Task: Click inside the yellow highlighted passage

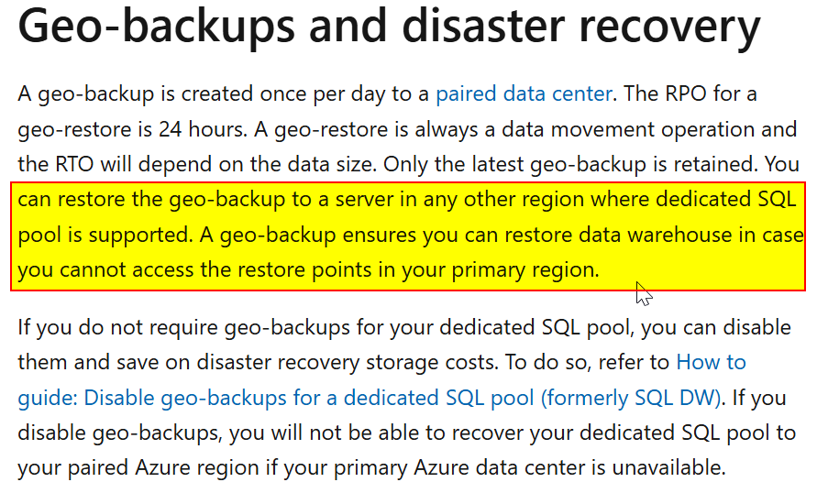Action: coord(408,236)
